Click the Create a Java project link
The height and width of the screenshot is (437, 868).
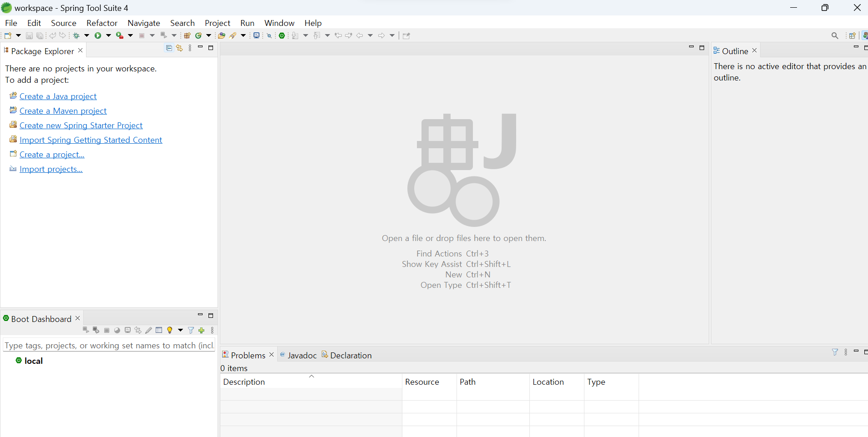pyautogui.click(x=58, y=96)
